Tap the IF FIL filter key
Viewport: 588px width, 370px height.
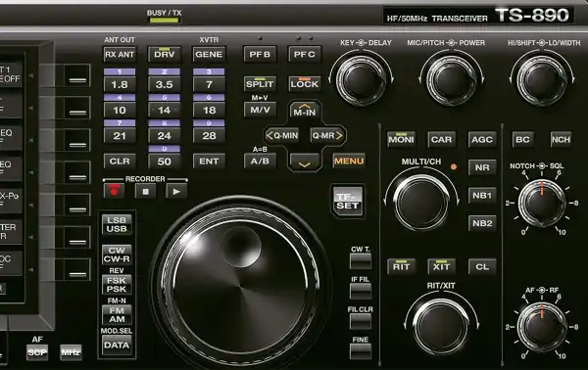click(361, 292)
